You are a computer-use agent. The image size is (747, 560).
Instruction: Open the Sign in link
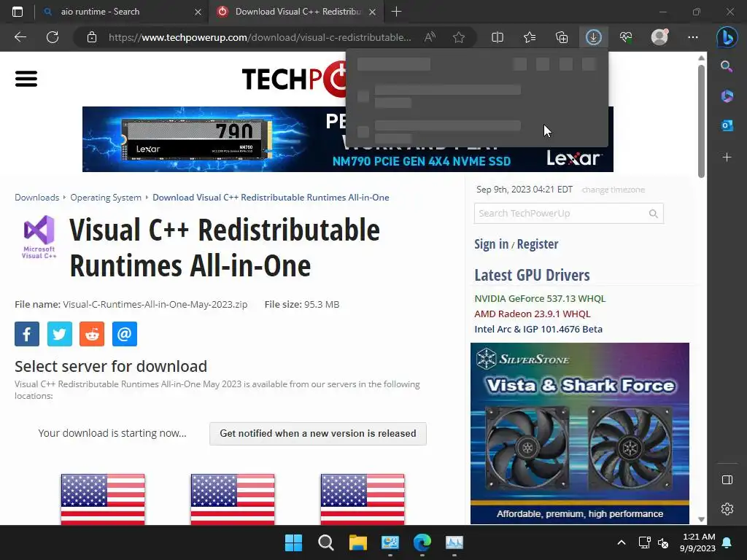pos(491,244)
